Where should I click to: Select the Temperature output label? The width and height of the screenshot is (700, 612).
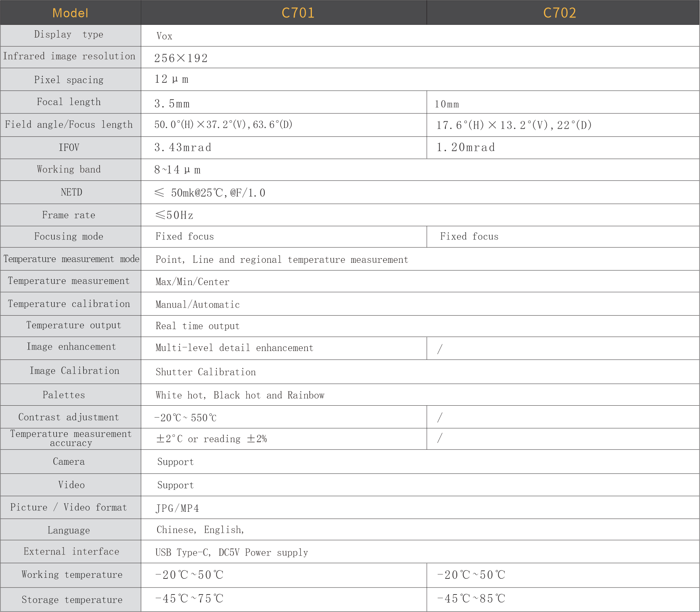pyautogui.click(x=73, y=325)
